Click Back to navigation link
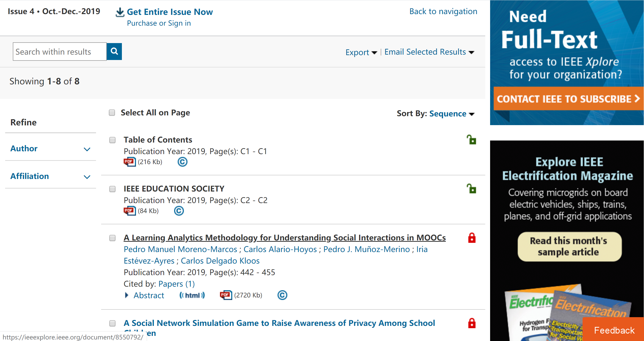Screen dimensions: 644x341 [443, 12]
